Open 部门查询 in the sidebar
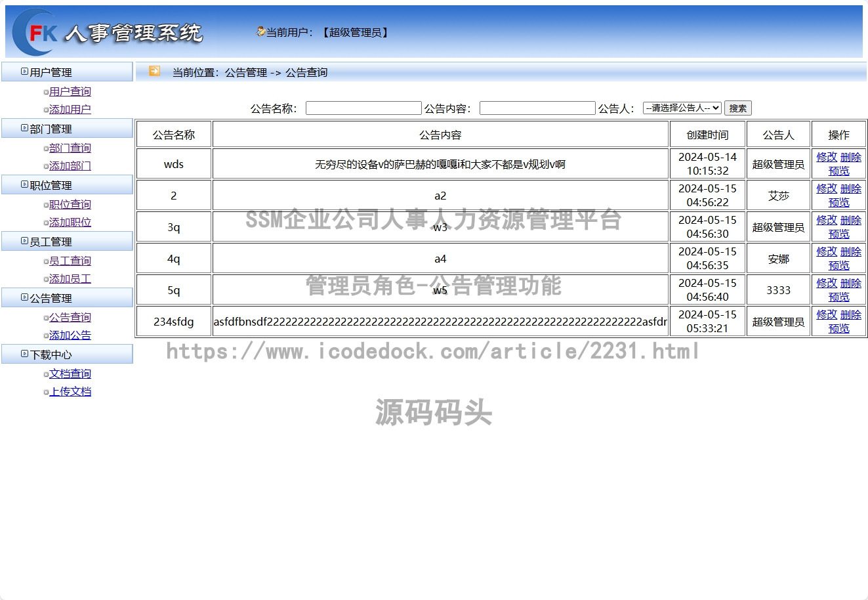Viewport: 868px width, 600px height. tap(70, 148)
